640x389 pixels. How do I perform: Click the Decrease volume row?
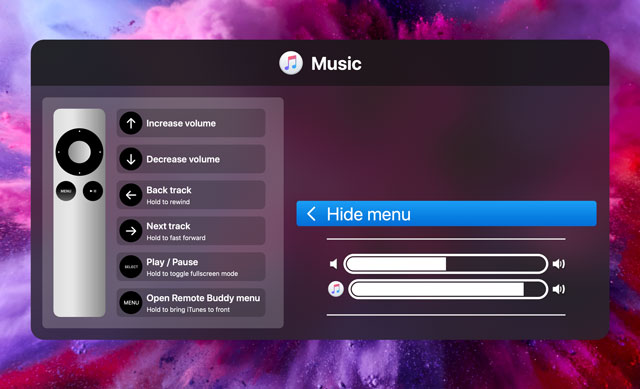pos(191,159)
